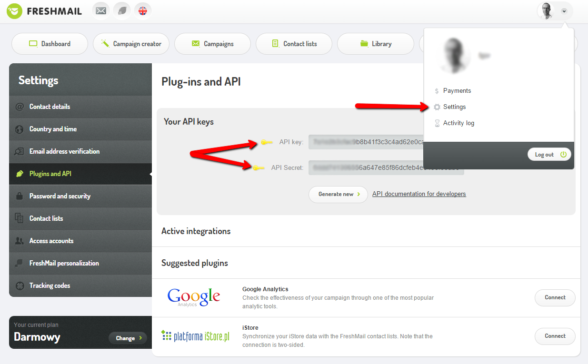The image size is (588, 364).
Task: Click the wand icon in Campaign creator tab
Action: (x=105, y=44)
